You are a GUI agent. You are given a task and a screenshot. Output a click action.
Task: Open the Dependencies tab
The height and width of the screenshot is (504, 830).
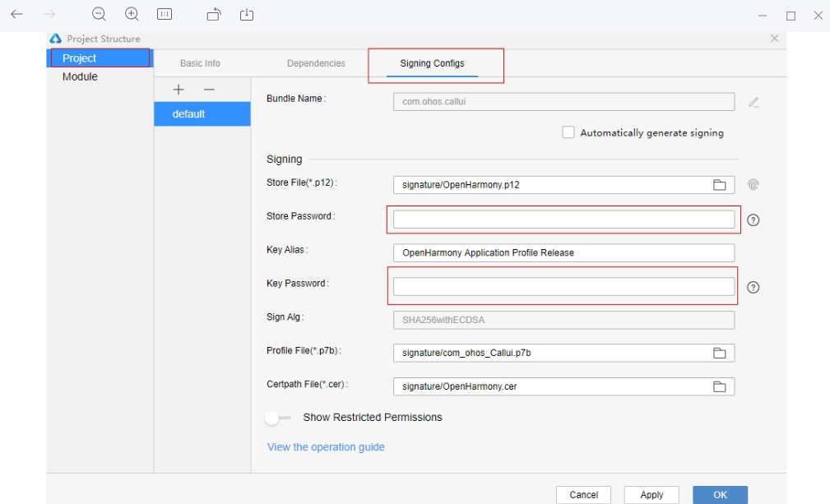[x=316, y=63]
